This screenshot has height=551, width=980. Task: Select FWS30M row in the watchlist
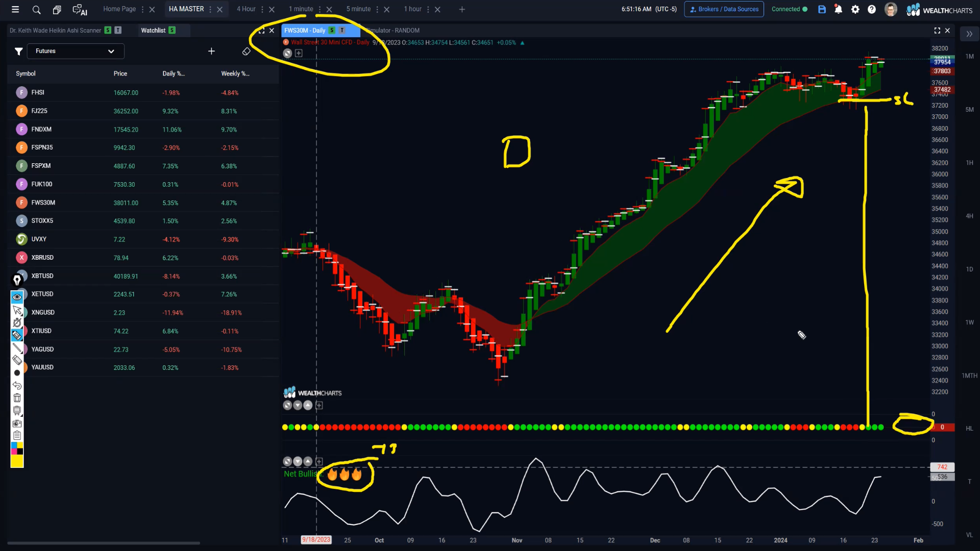(143, 203)
